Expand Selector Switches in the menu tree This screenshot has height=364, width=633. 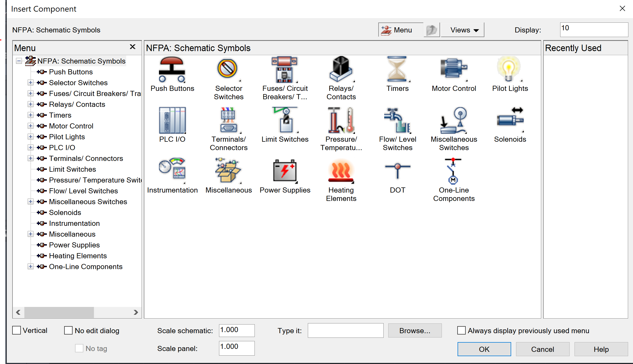click(31, 83)
